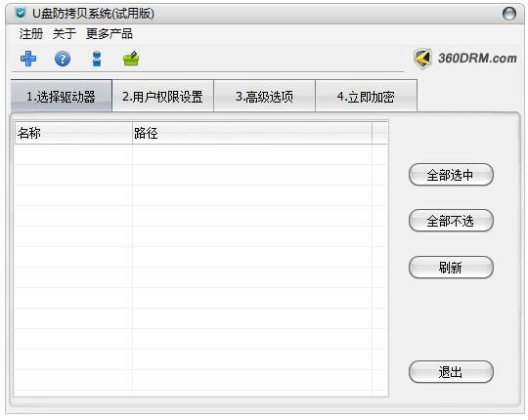Open the 注册 menu

(30, 33)
